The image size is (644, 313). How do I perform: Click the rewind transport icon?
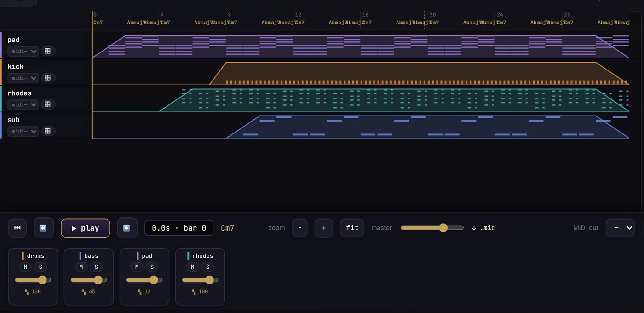(x=43, y=228)
